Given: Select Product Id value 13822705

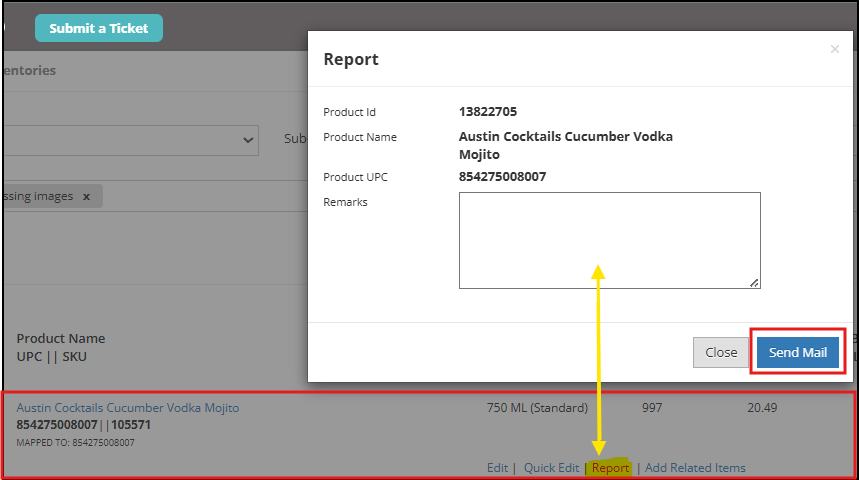Looking at the screenshot, I should tap(488, 112).
